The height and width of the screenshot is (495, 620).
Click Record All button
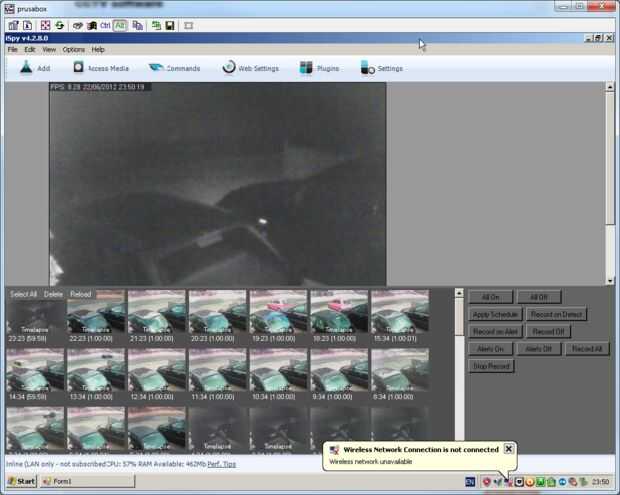point(587,349)
